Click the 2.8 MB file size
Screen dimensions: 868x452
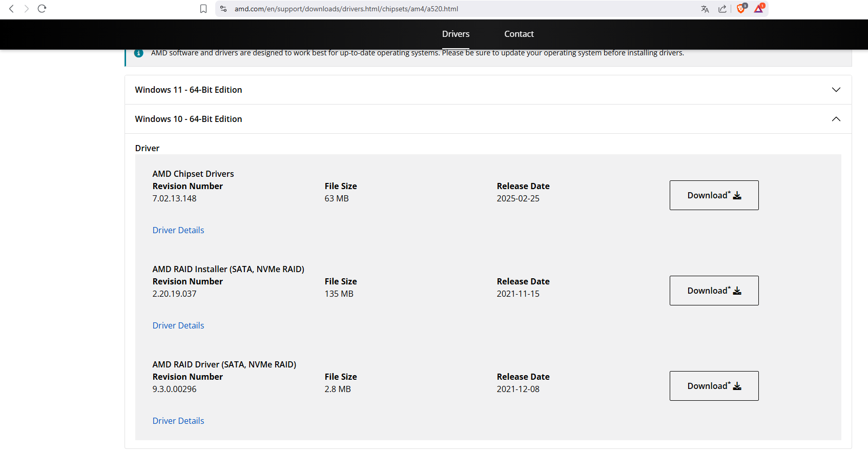[338, 389]
